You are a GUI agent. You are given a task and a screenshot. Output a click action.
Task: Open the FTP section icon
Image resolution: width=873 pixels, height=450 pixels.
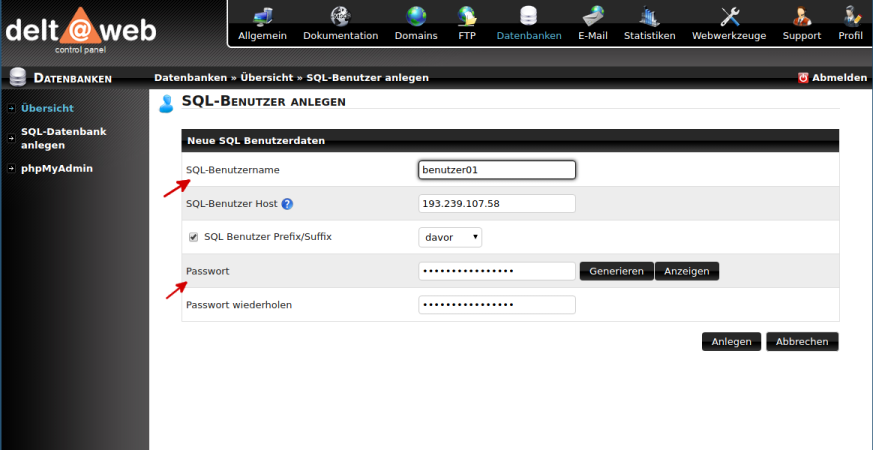point(467,17)
